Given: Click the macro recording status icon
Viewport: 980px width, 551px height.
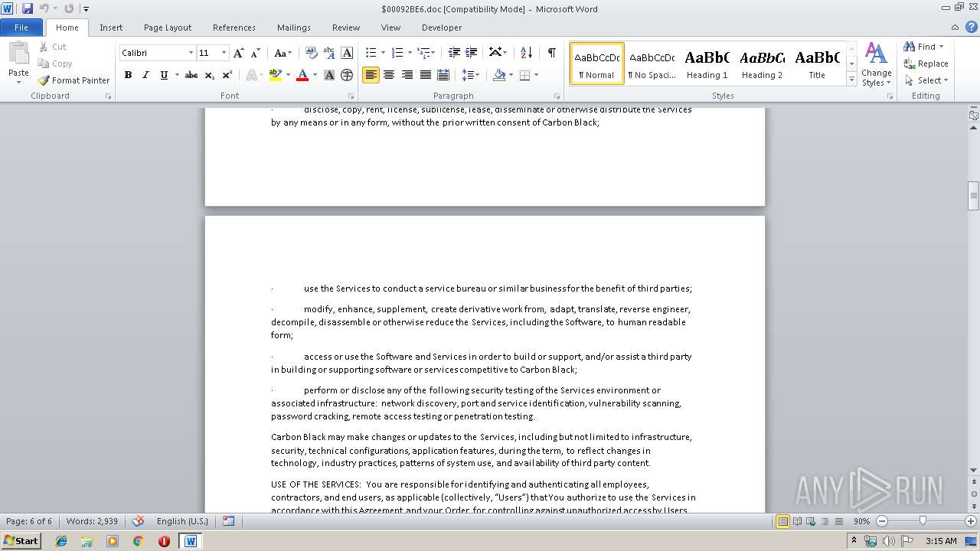Looking at the screenshot, I should pos(228,521).
